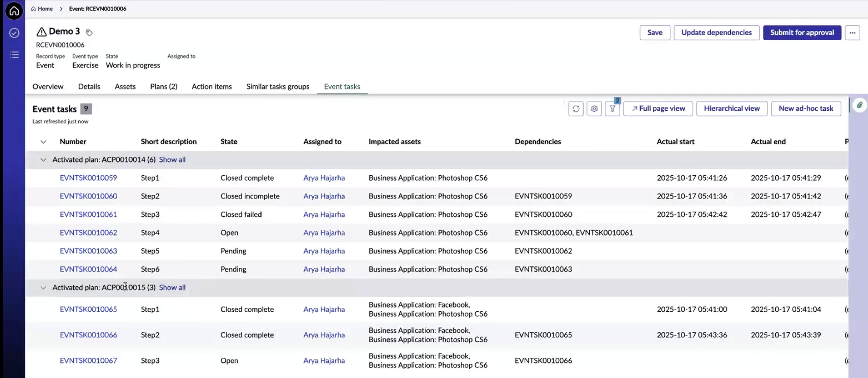
Task: Open the checkmark circle sidebar icon
Action: click(14, 33)
